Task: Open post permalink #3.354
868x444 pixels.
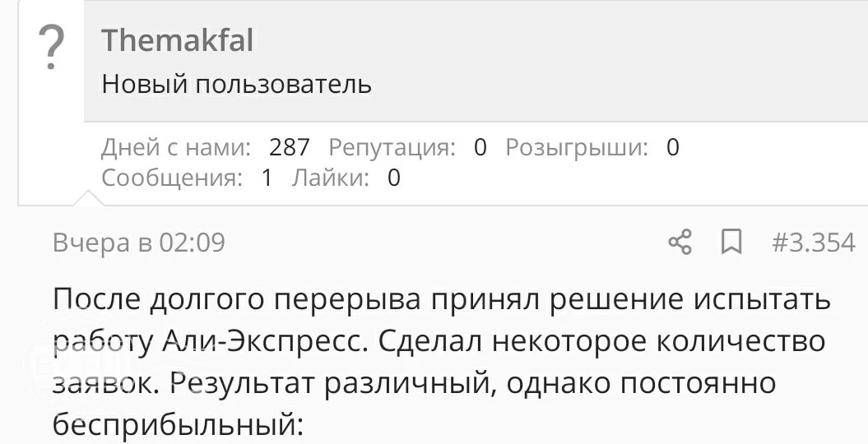Action: pos(813,243)
